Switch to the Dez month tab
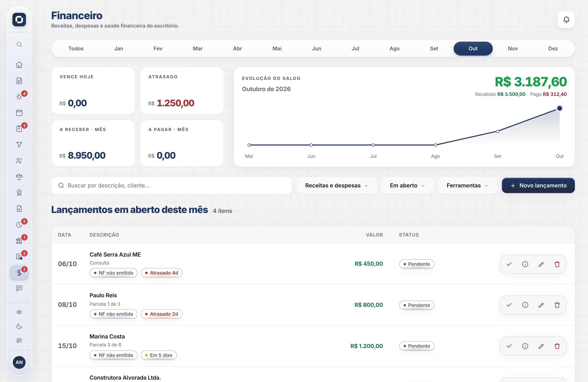 553,49
